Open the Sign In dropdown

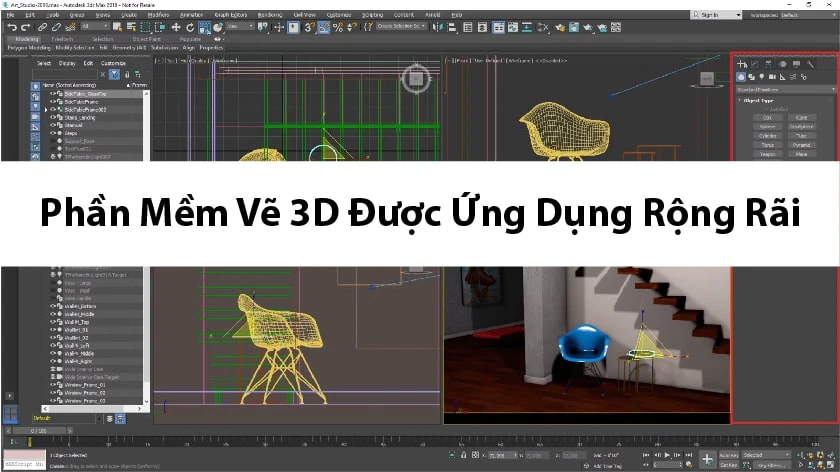tap(716, 15)
